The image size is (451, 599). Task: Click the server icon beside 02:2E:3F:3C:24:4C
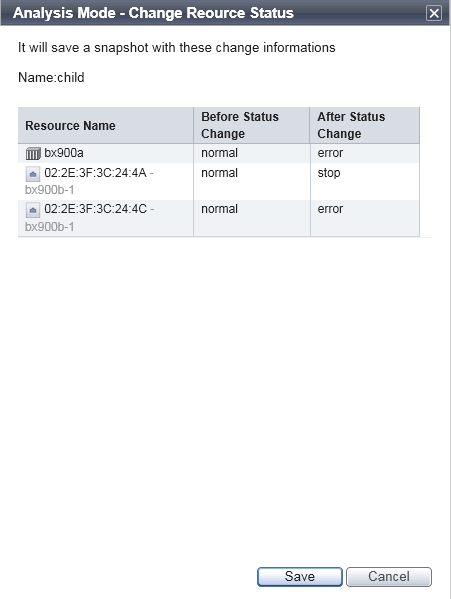pyautogui.click(x=33, y=210)
